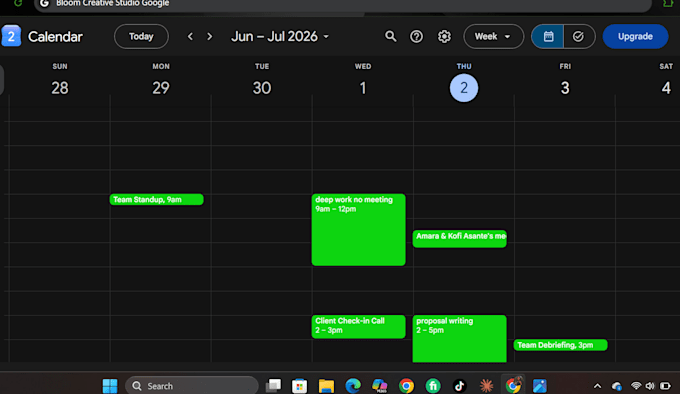
Task: Open Microsoft Edge from taskbar
Action: click(x=353, y=385)
